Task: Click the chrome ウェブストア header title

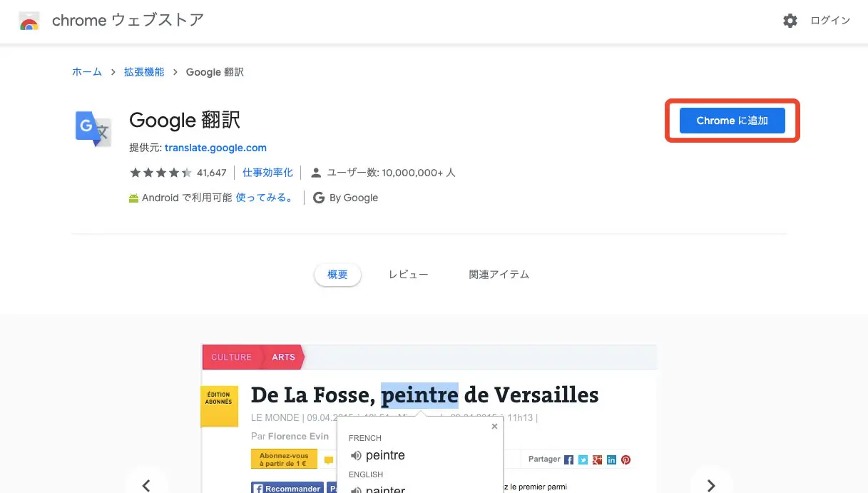Action: tap(128, 21)
